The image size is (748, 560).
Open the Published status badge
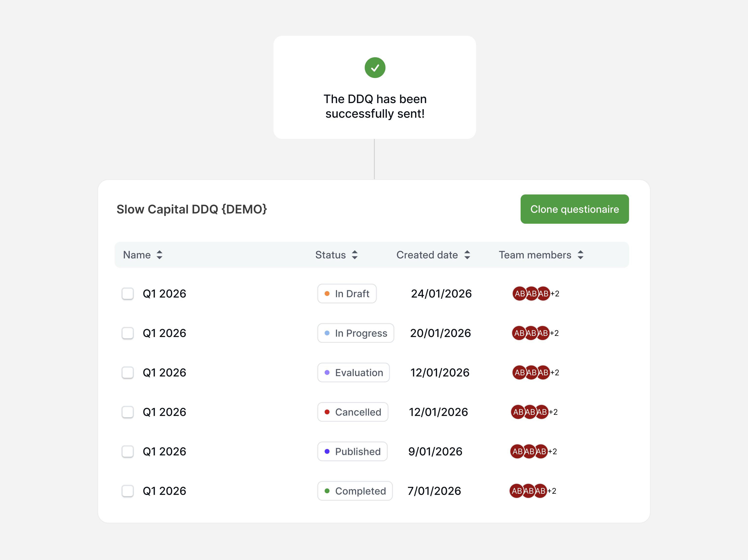pos(352,452)
